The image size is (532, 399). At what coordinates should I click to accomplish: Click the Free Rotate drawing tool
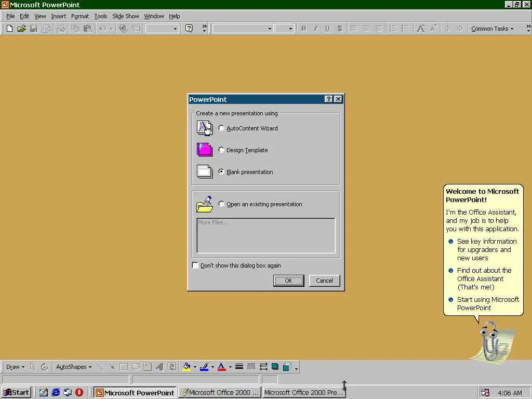tap(45, 367)
